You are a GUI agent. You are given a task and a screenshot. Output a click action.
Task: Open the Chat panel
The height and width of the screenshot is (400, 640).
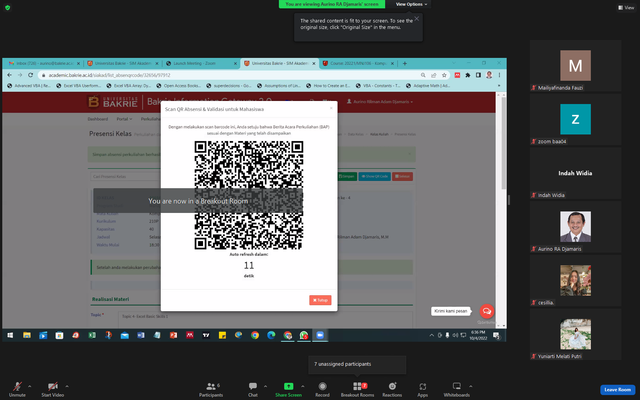(x=253, y=389)
